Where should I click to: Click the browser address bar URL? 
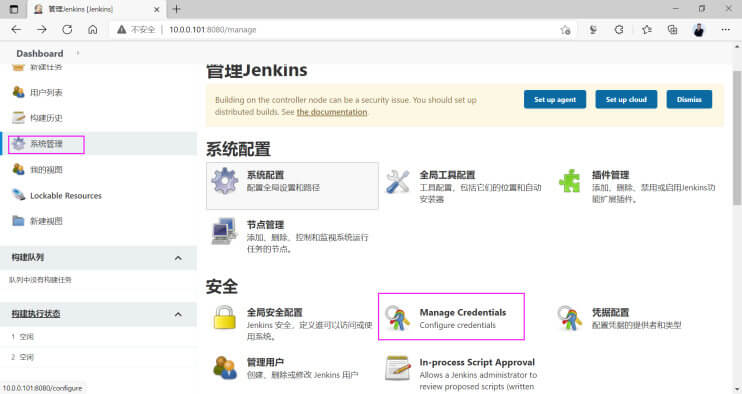(212, 30)
